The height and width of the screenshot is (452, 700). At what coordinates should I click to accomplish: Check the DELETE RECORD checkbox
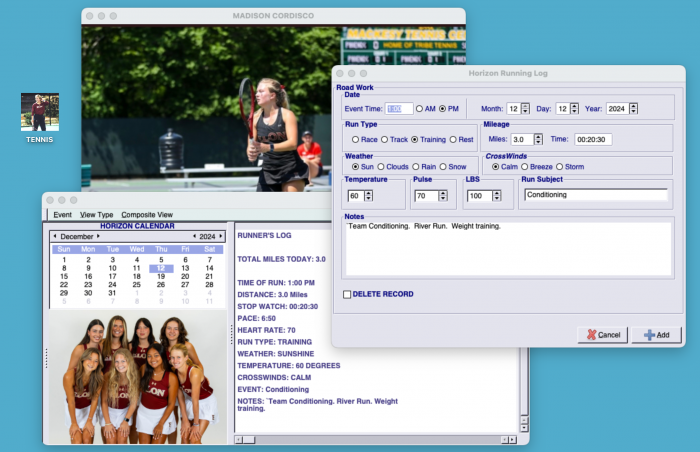click(347, 294)
